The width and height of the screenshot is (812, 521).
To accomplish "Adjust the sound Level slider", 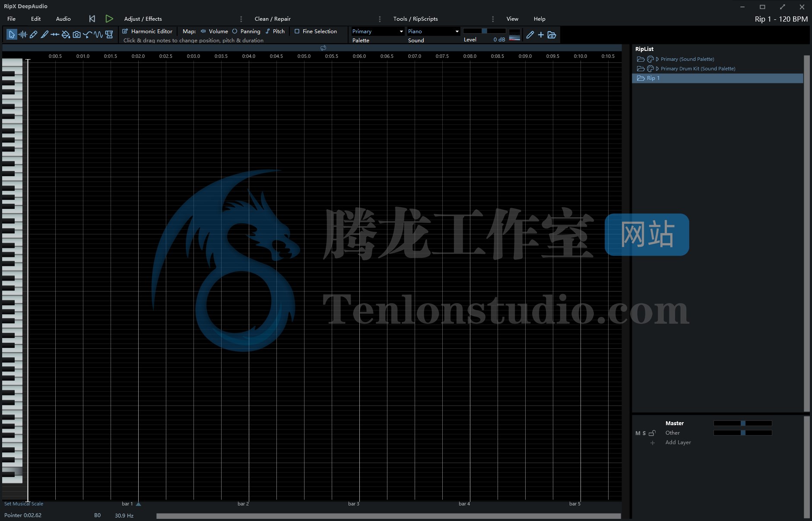I will [x=484, y=31].
